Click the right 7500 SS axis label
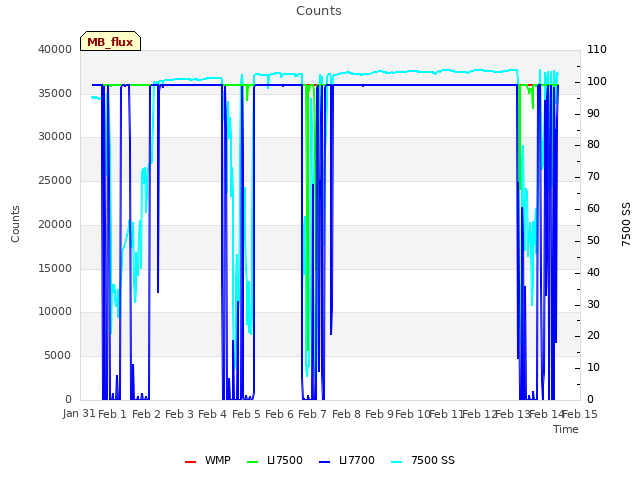Screen dimensions: 640x480 click(x=626, y=224)
